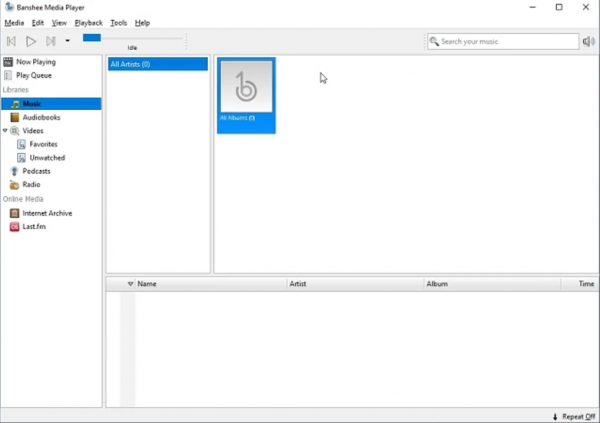Open the Tools menu

[x=119, y=23]
